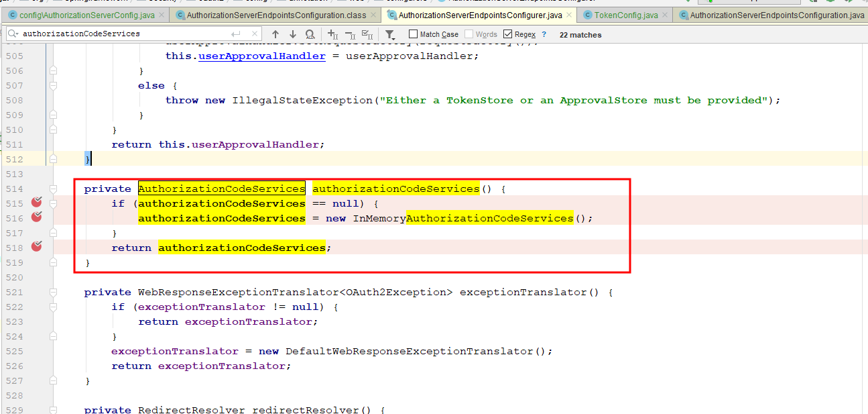The image size is (868, 414).
Task: Collapse if-block fold marker at line 522
Action: 53,307
